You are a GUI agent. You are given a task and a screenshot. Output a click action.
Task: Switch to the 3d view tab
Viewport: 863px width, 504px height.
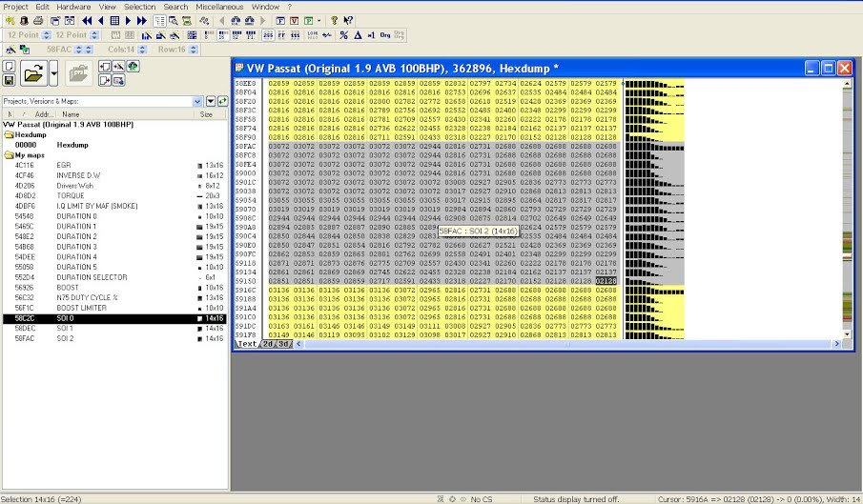283,344
